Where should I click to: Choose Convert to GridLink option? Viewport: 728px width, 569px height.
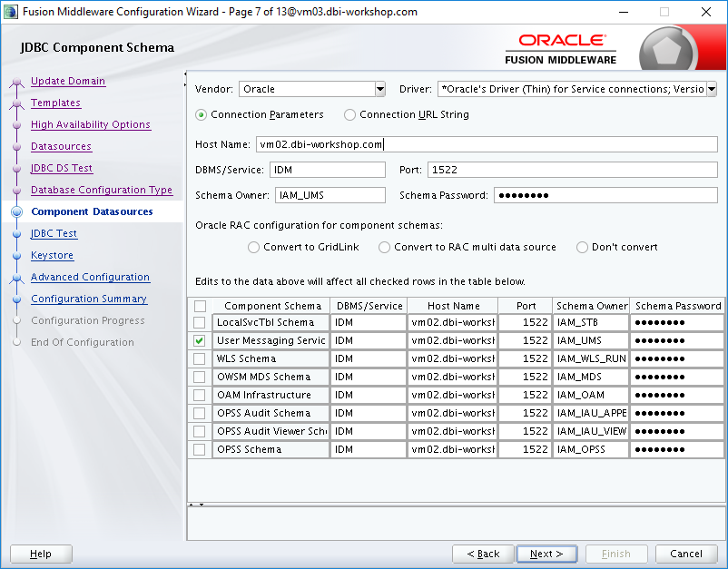click(253, 248)
